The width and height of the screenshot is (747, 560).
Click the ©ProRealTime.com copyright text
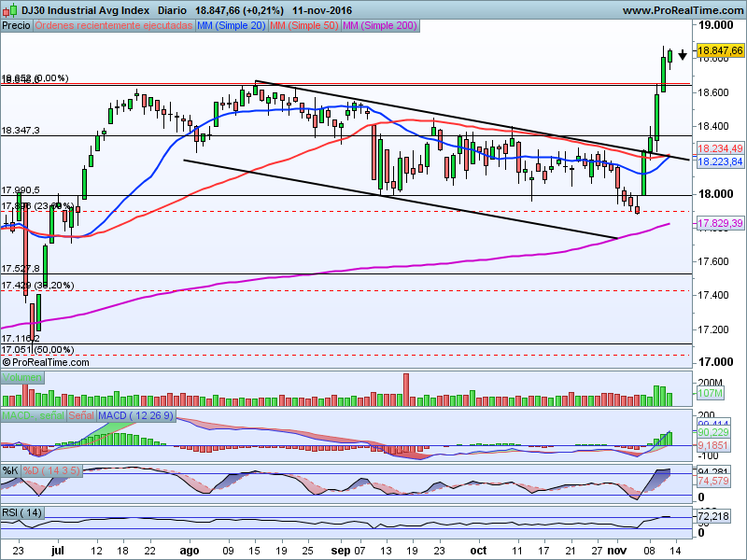[x=45, y=362]
